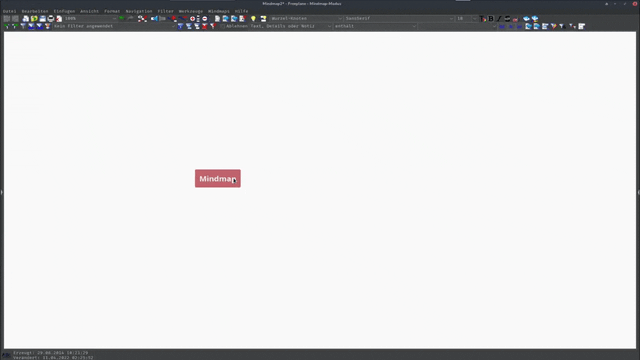Image resolution: width=640 pixels, height=360 pixels.
Task: Open the Bearbeiten menu
Action: tap(35, 11)
